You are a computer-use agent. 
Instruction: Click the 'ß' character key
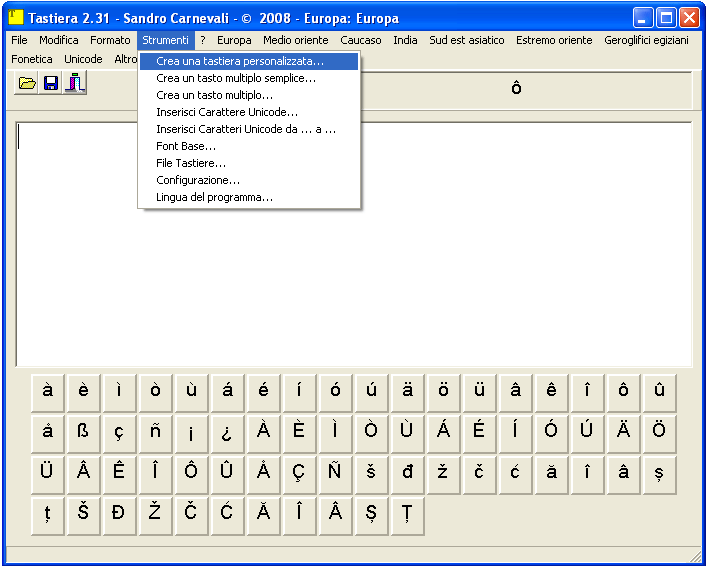point(83,433)
